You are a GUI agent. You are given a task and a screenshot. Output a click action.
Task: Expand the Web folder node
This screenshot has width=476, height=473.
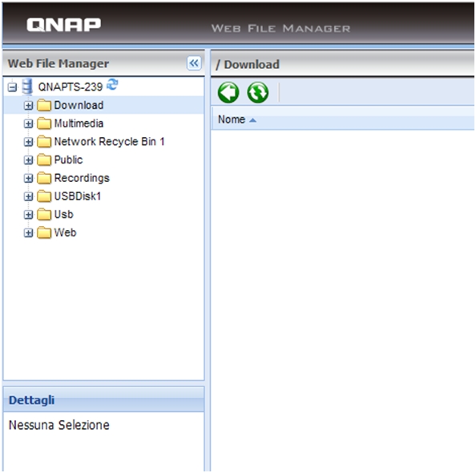28,233
